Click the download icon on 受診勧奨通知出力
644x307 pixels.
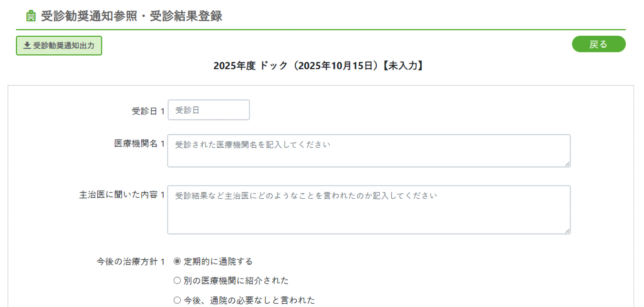[x=27, y=46]
